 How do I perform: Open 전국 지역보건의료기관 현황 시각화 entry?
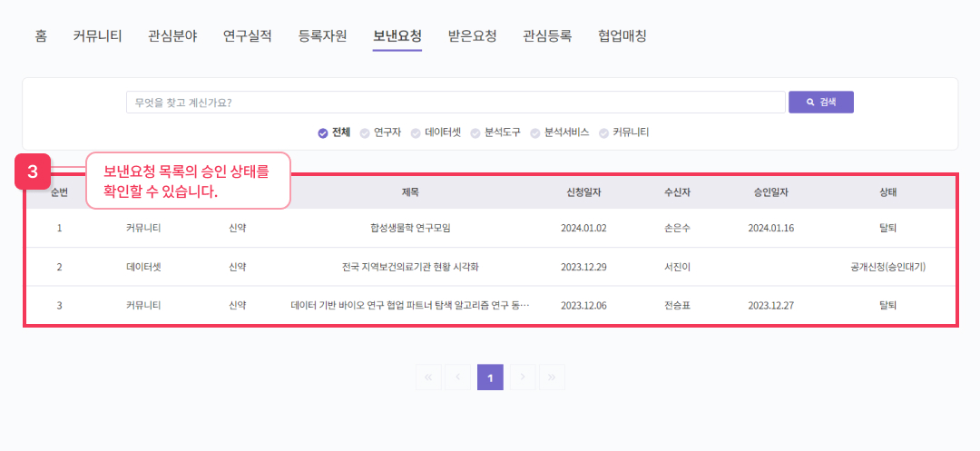[411, 268]
